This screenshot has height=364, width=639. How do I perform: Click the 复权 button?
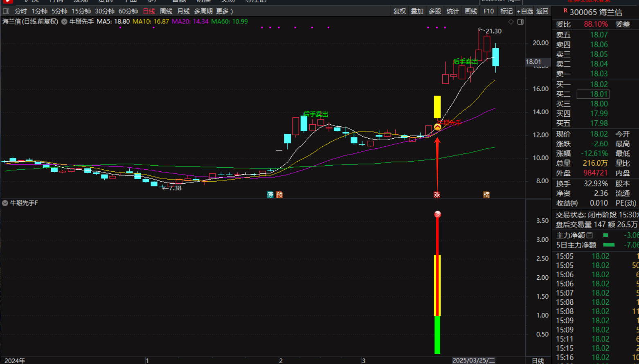tap(399, 11)
